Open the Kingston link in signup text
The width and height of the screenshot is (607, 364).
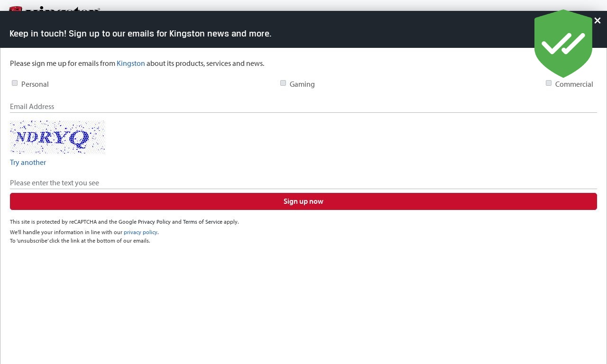point(131,64)
